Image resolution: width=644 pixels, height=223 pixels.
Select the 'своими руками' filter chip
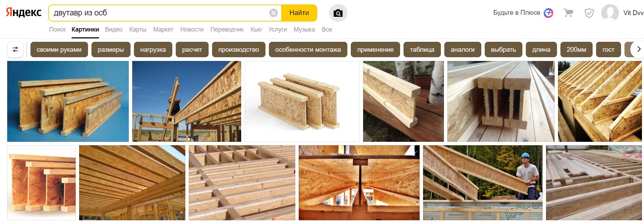[x=59, y=49]
